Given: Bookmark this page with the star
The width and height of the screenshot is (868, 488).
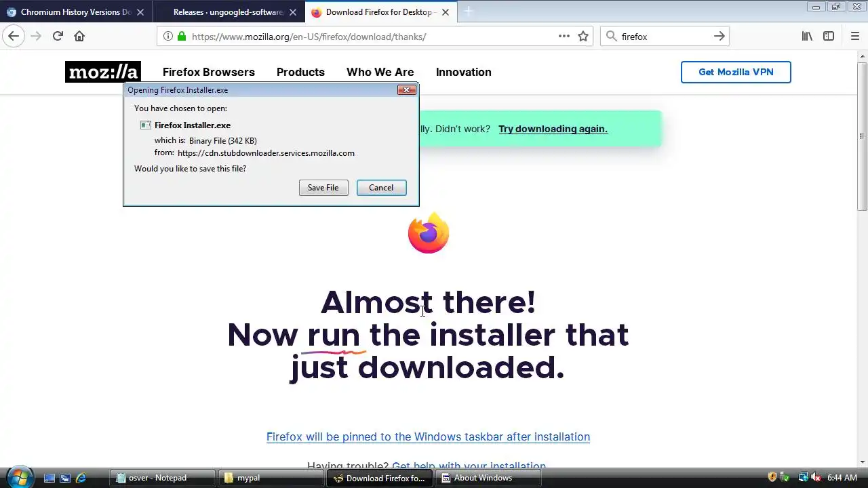Looking at the screenshot, I should tap(583, 37).
